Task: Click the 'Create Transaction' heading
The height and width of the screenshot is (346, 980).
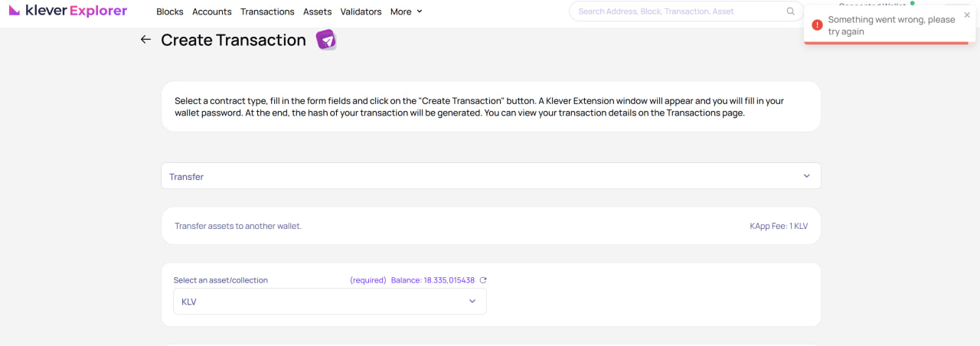Action: point(234,41)
